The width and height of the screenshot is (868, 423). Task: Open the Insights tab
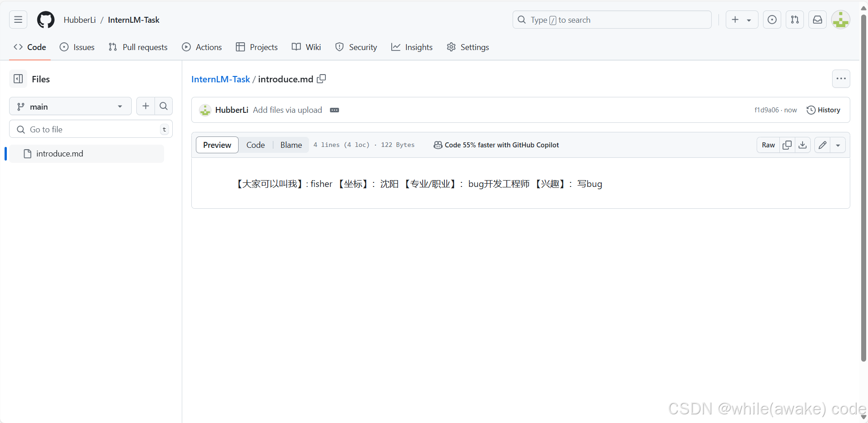[412, 47]
